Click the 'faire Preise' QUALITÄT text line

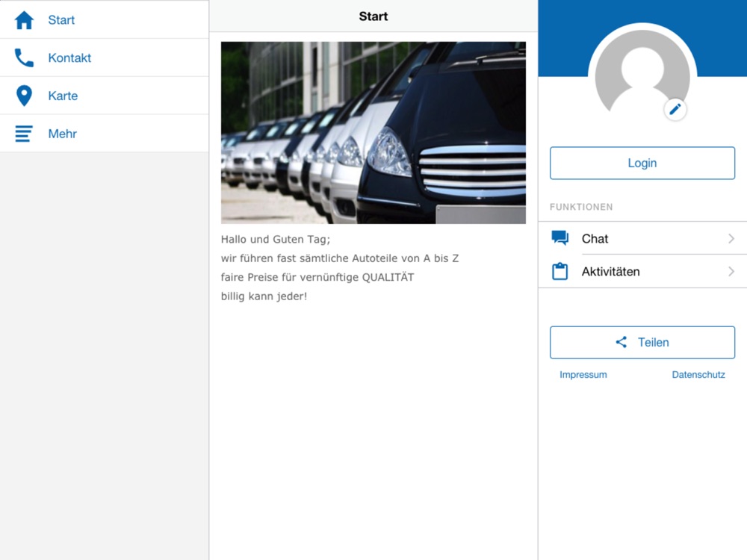[317, 277]
